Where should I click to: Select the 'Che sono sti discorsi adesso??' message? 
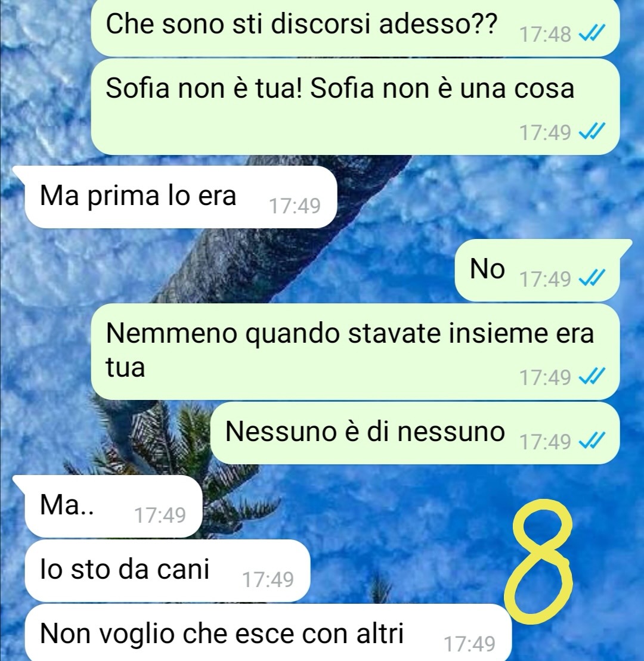pyautogui.click(x=355, y=28)
